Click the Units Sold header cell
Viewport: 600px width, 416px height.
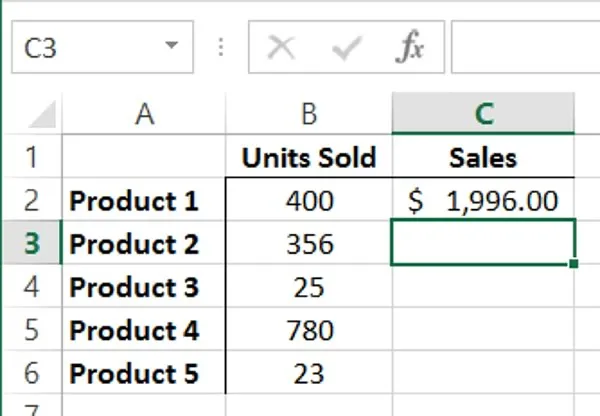coord(309,157)
